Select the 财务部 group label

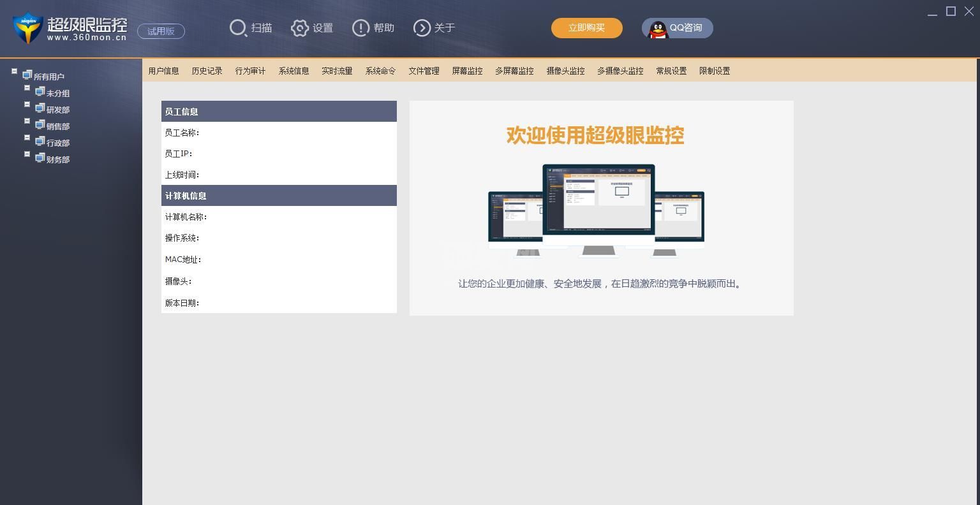coord(58,159)
